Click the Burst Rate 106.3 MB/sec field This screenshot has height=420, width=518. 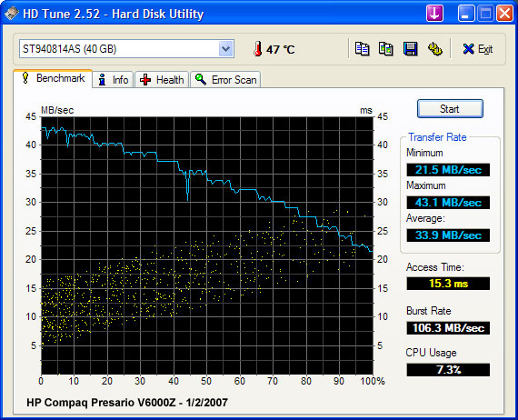coord(448,328)
